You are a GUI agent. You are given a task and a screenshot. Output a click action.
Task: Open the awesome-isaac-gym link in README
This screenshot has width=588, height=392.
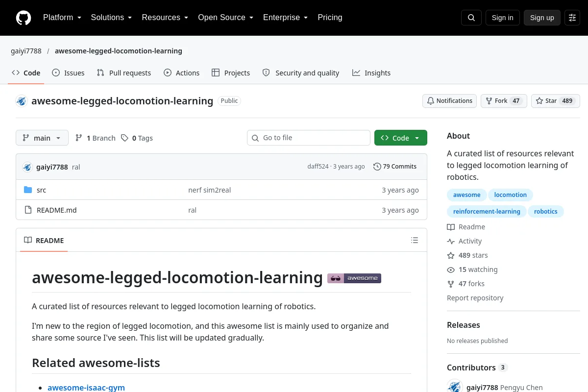[86, 388]
